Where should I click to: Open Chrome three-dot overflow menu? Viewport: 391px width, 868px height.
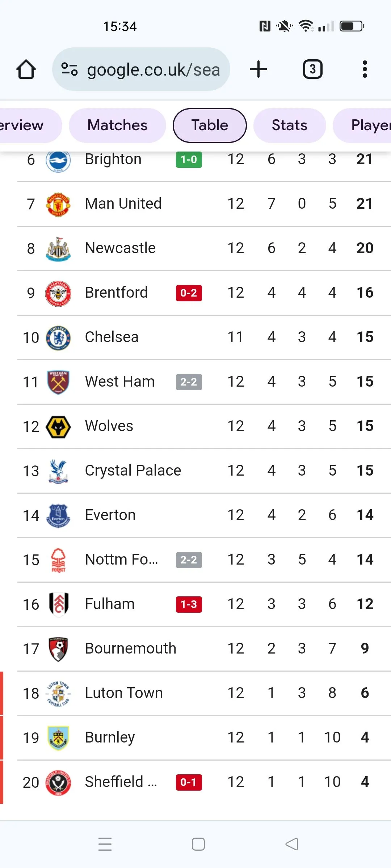365,69
